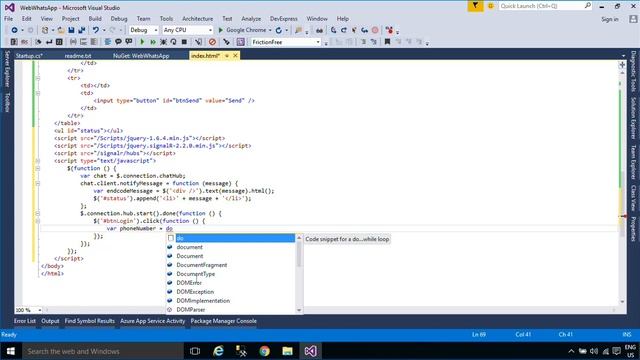Switch to the NuGet: WebWhatsApp tab
Screen dimensions: 640x360
[141, 56]
